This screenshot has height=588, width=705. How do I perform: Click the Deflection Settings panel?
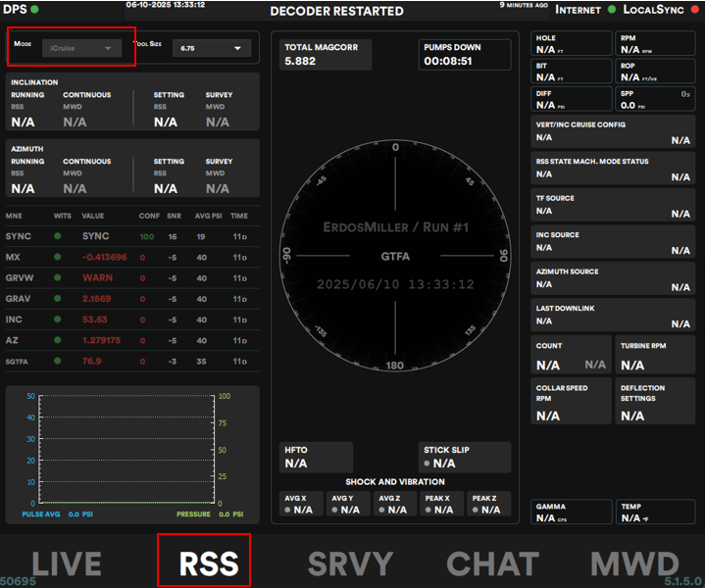[x=655, y=401]
